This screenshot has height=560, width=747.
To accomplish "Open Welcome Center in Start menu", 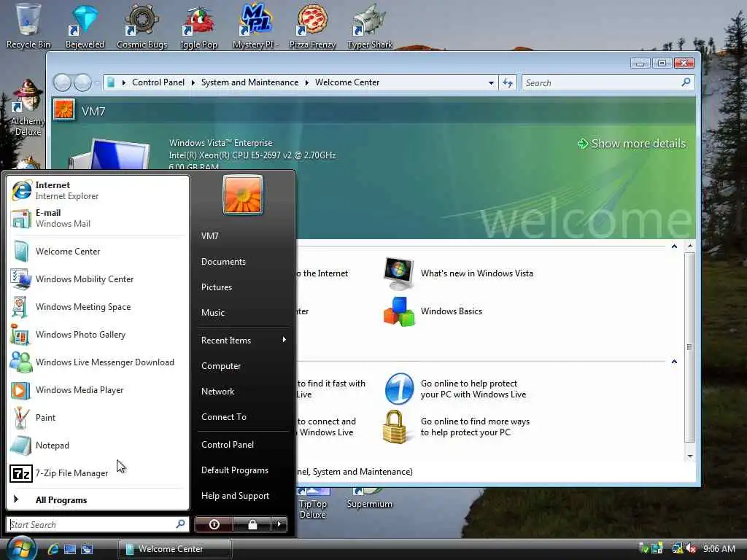I will coord(97,252).
